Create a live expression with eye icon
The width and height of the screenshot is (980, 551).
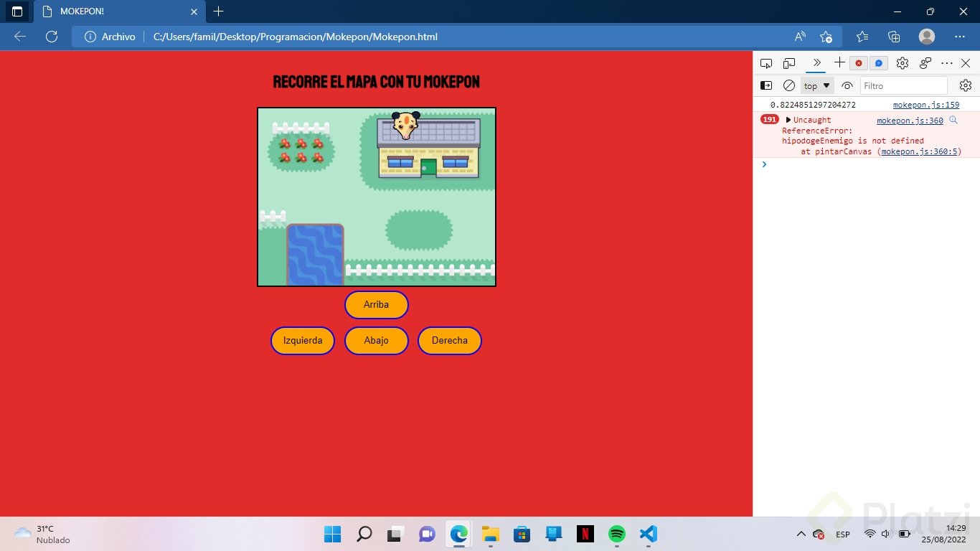click(847, 85)
